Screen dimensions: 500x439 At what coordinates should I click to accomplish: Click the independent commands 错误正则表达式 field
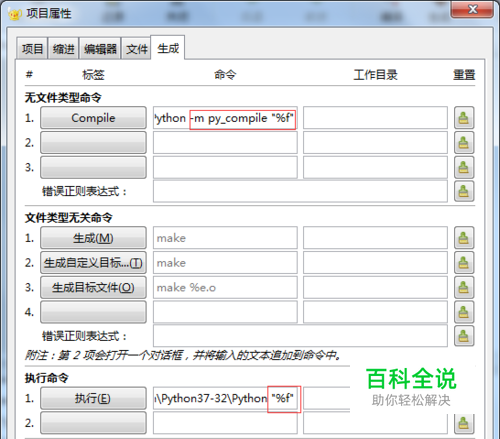300,336
